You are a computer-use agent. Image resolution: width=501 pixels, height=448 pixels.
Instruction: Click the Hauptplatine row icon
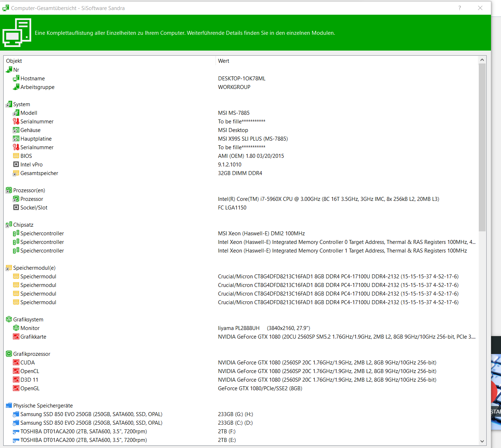(16, 138)
